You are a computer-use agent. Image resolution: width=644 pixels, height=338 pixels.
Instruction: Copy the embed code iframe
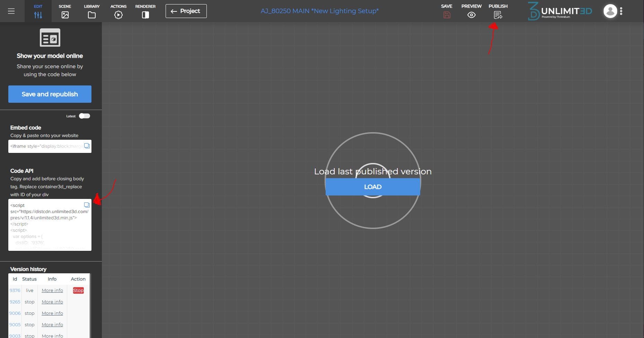pyautogui.click(x=87, y=146)
